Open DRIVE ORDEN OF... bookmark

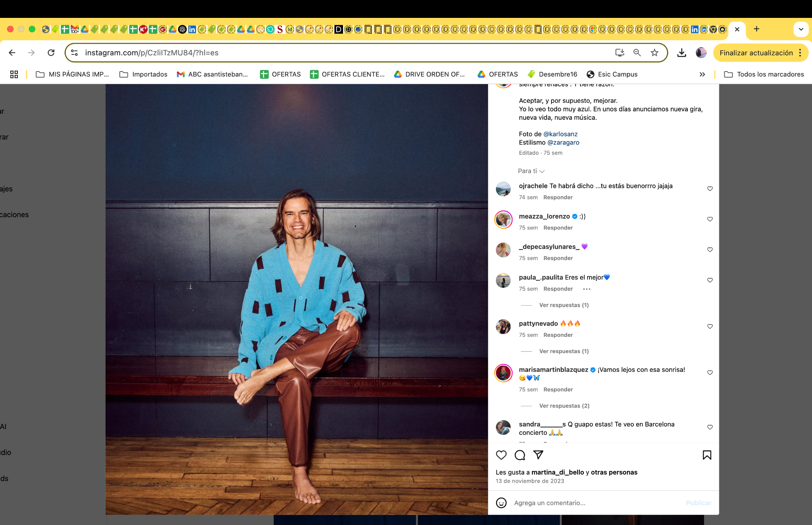(x=430, y=74)
